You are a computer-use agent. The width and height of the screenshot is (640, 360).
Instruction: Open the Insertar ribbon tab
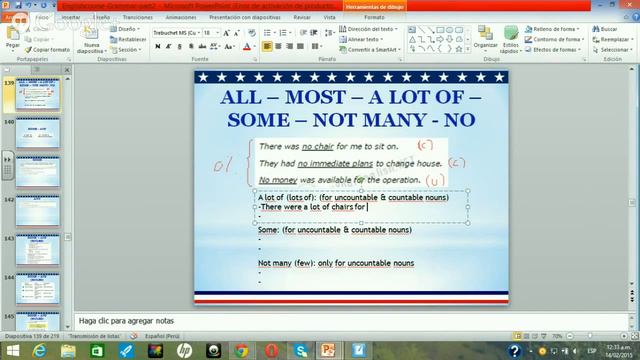click(71, 18)
